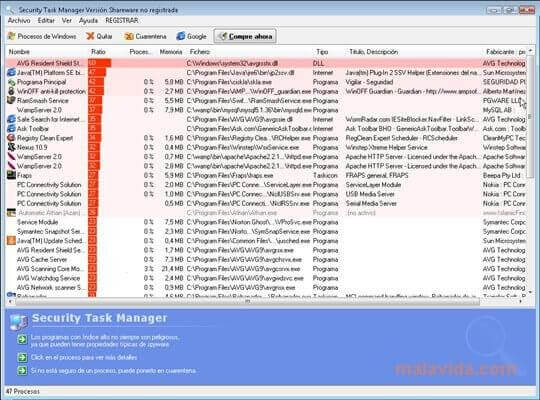Click arrow icon beside 'Si no está seguro'
The height and width of the screenshot is (400, 540).
(22, 371)
